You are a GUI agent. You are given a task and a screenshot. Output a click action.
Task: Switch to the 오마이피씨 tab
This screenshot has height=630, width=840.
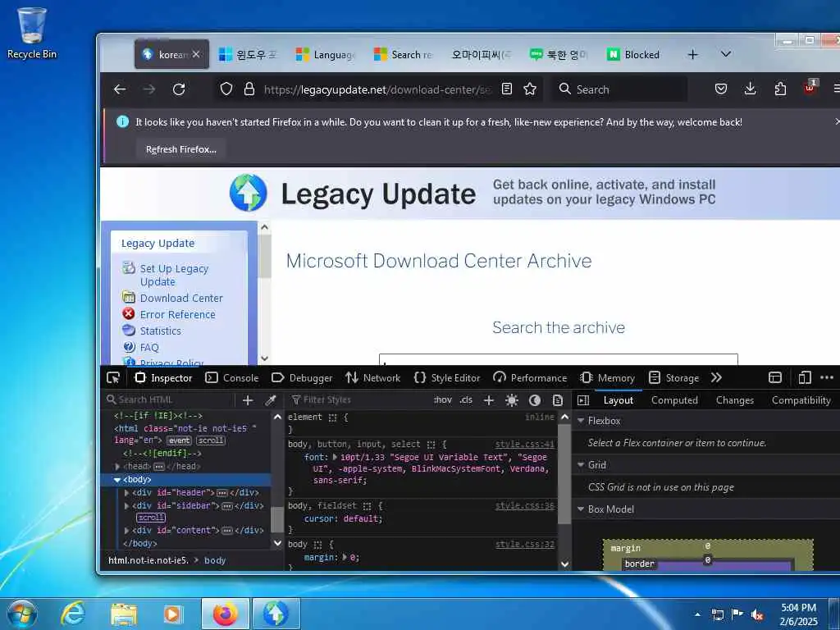[x=480, y=55]
